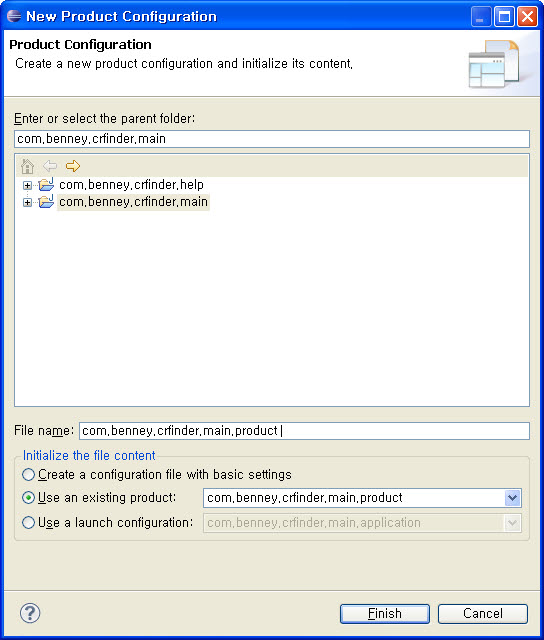Click the Eclipse icon in title bar
This screenshot has height=640, width=544.
pos(14,16)
